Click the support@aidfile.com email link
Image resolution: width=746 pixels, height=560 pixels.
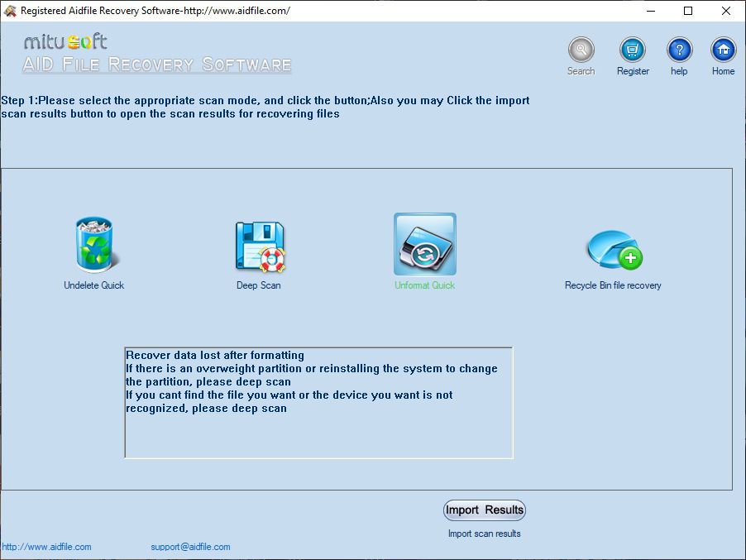190,547
